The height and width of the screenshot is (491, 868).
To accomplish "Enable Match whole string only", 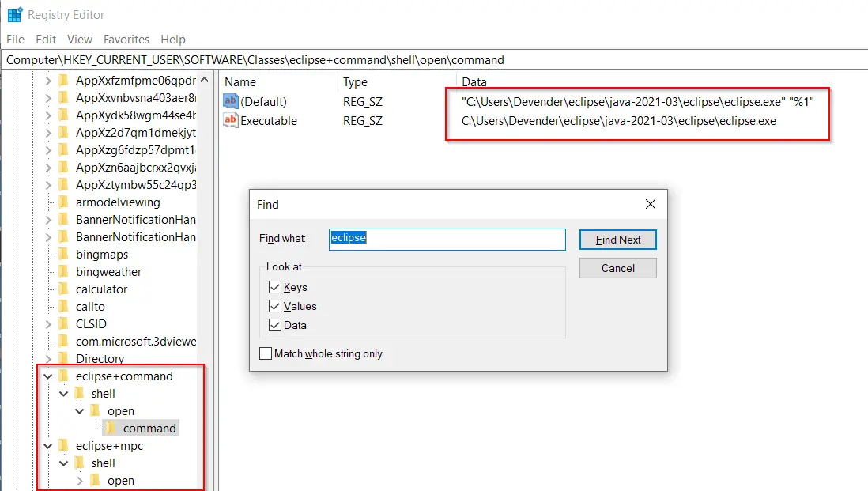I will (266, 353).
